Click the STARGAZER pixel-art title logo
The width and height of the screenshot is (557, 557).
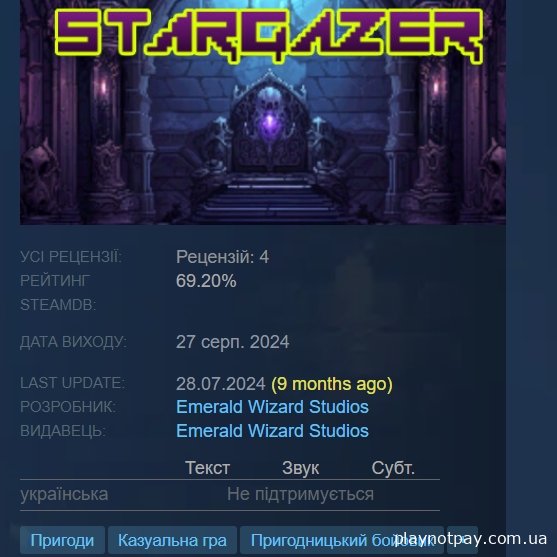(269, 36)
